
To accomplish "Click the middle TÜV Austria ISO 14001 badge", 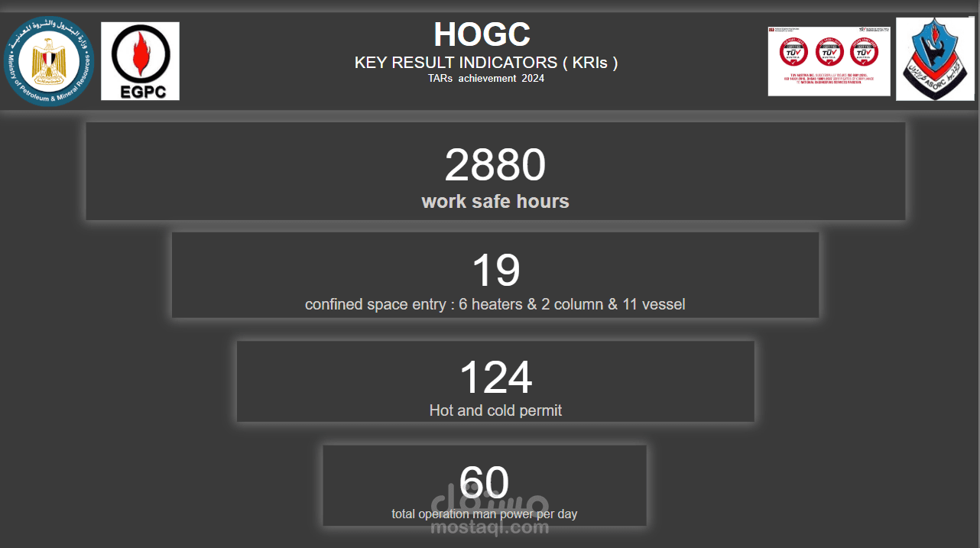I will point(829,53).
